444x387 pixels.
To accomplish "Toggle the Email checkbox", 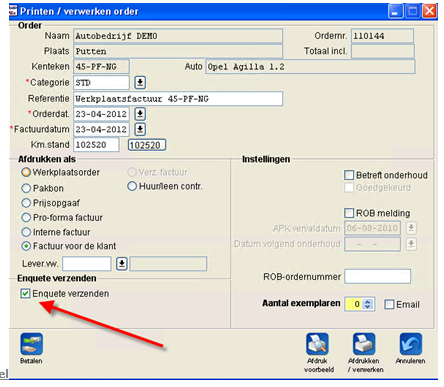I will (389, 304).
